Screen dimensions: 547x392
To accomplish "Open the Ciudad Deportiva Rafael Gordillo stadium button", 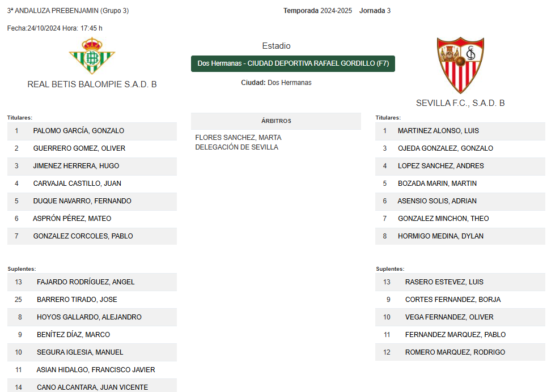I will [293, 63].
